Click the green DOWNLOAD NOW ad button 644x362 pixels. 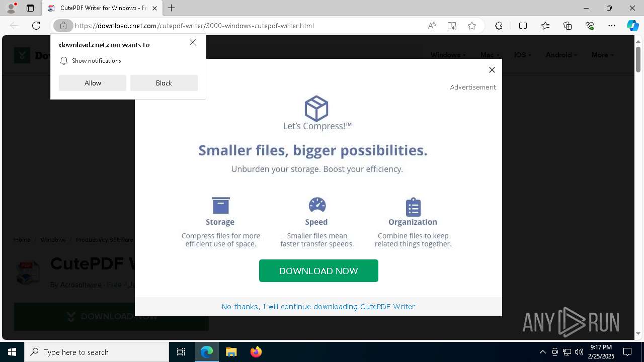[x=318, y=270]
